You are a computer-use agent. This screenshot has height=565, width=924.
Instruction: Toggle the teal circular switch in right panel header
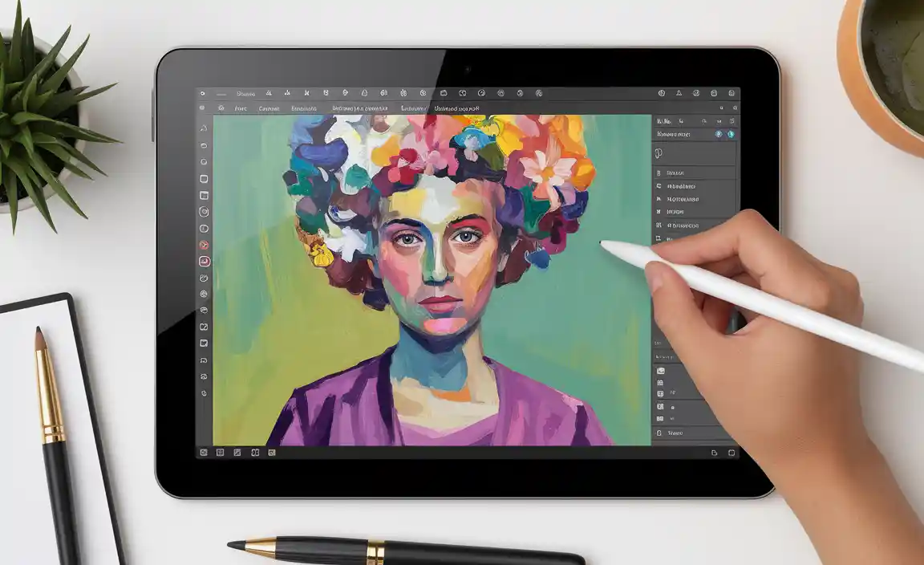731,134
